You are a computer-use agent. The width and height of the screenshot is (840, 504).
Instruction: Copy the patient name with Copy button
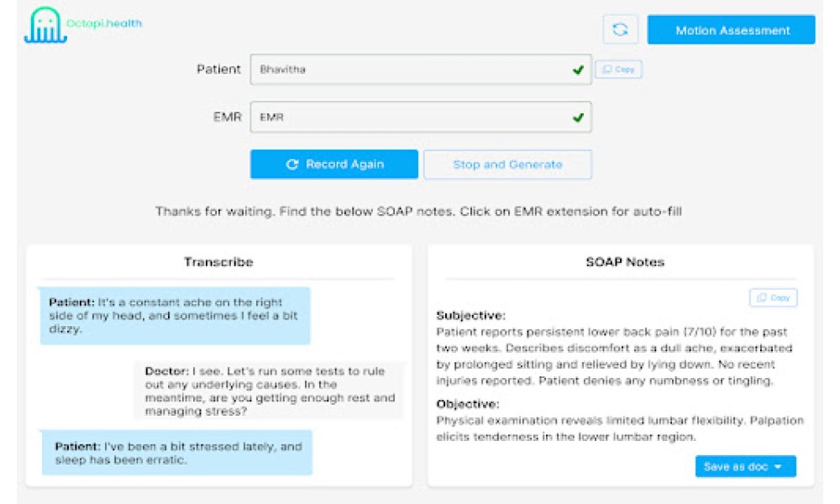coord(619,69)
